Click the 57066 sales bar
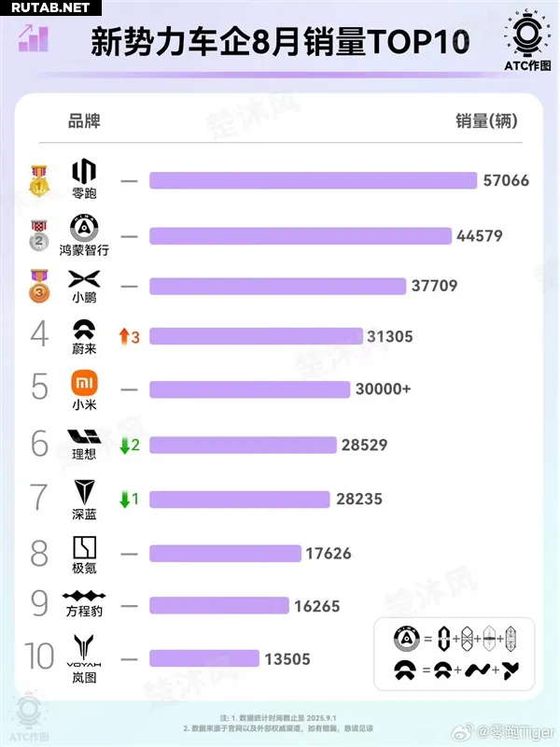The image size is (560, 747). click(x=313, y=180)
